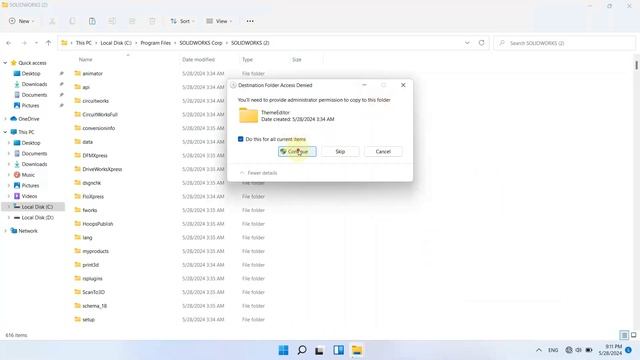This screenshot has height=360, width=640.
Task: Select Music under This PC
Action: pos(28,175)
